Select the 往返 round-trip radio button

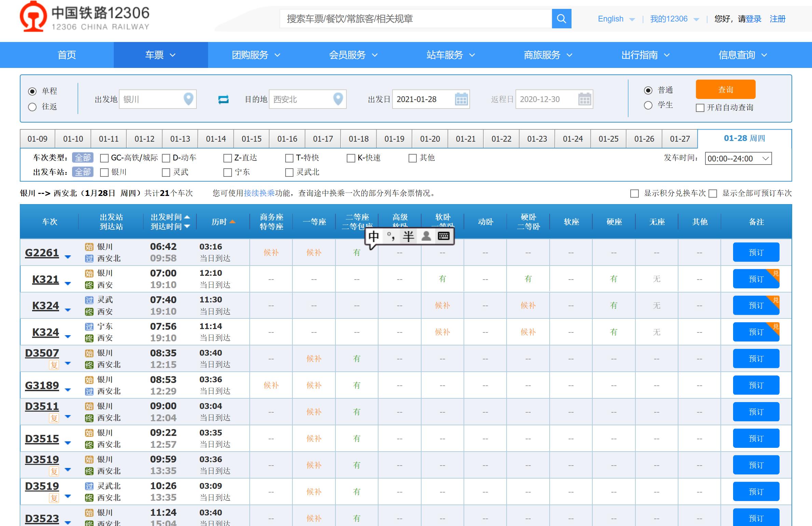click(x=32, y=107)
